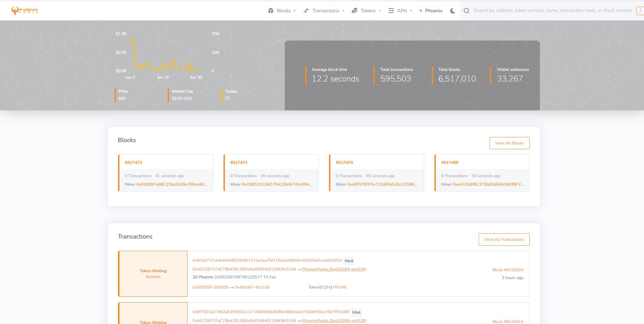This screenshot has width=644, height=324.
Task: Click the APIs list icon in navbar
Action: tap(391, 11)
